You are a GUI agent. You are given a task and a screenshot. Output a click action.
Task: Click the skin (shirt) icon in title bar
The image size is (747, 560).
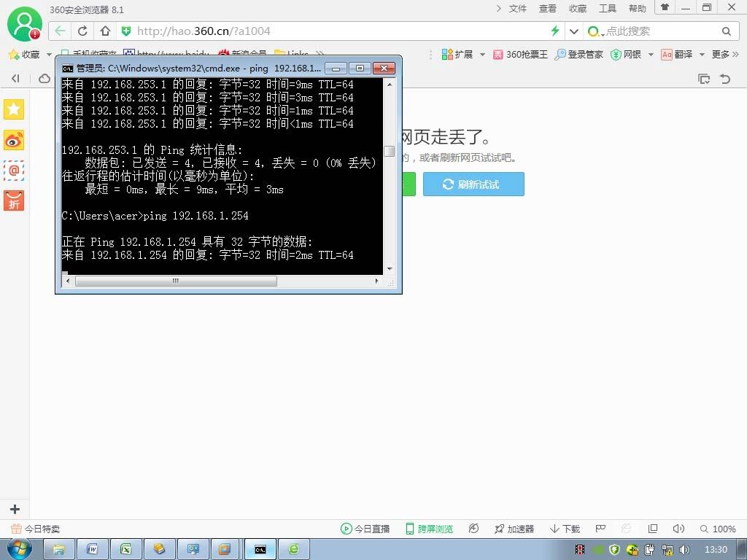[x=665, y=7]
